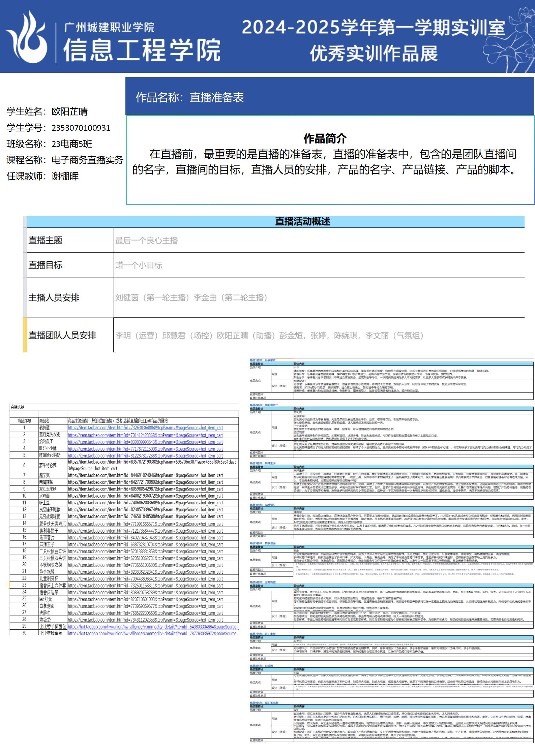Image resolution: width=535 pixels, height=756 pixels.
Task: Select the 直播团队人员安排 value cell
Action: 269,336
